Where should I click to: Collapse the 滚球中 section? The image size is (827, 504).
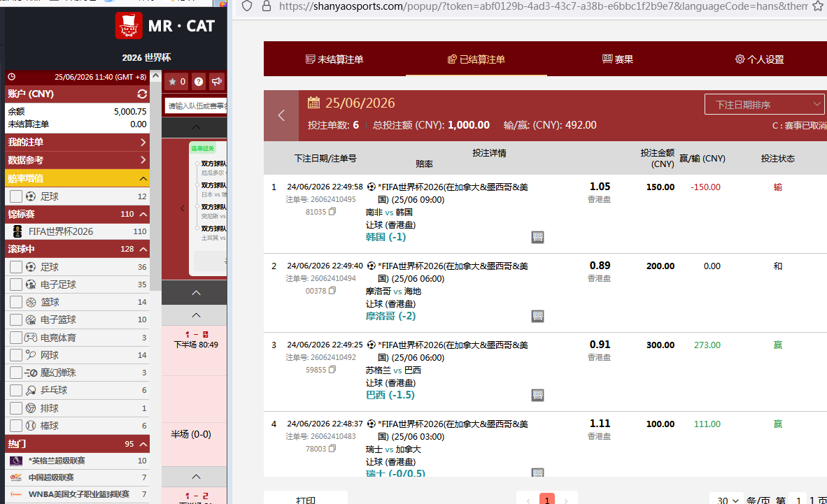[143, 249]
